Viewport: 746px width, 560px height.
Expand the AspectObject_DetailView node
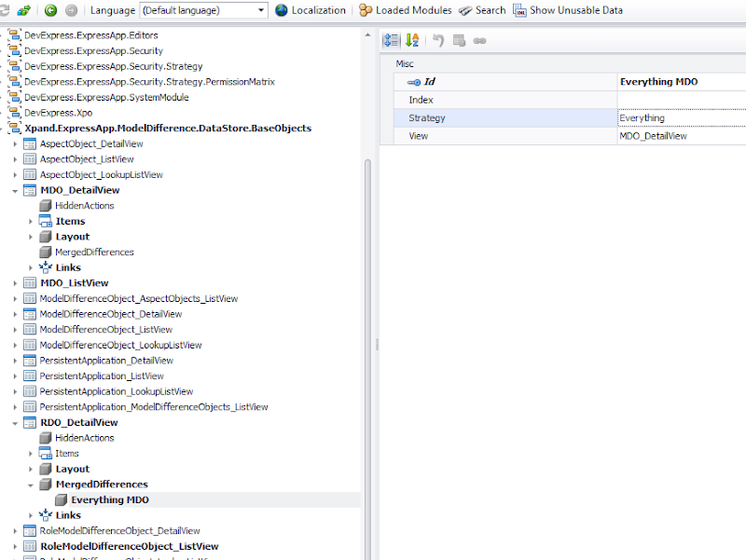pos(15,144)
